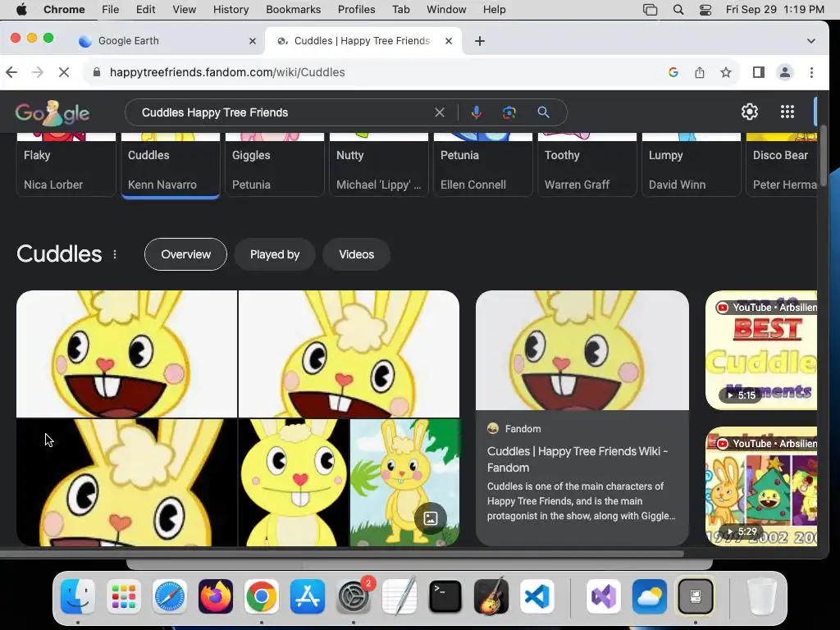Open Terminal from the Dock

pyautogui.click(x=445, y=596)
